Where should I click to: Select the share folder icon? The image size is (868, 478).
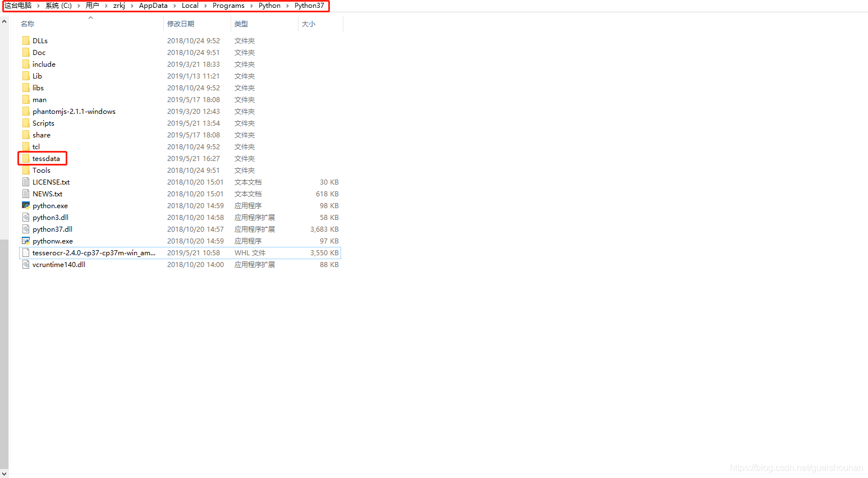point(26,135)
